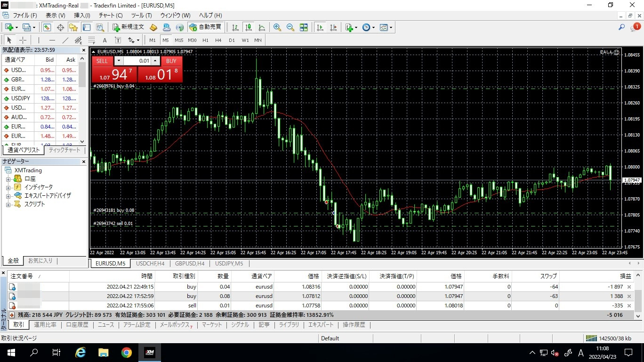Select the cursor arrow tool

(9, 40)
